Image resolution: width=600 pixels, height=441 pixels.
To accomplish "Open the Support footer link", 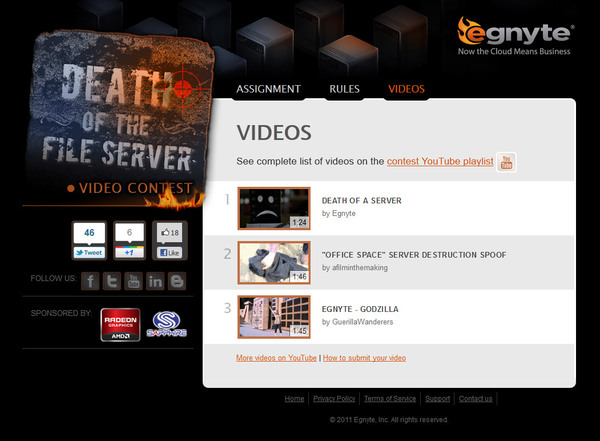I will 437,399.
